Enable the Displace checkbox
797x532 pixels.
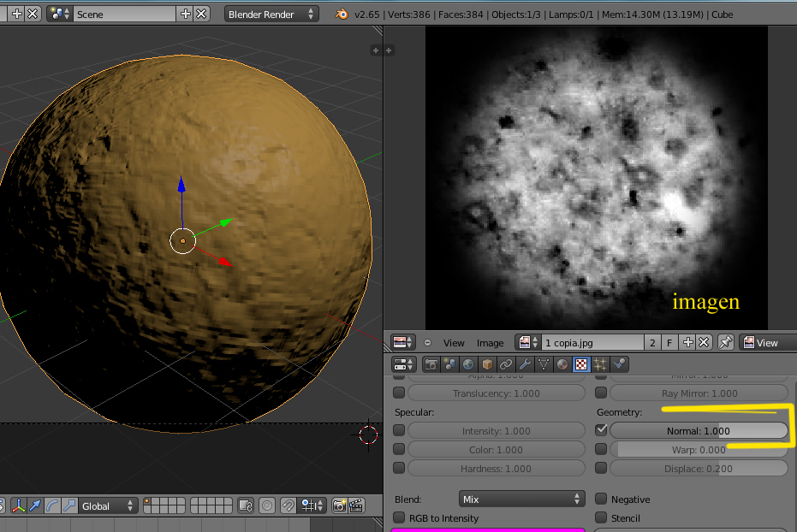[x=601, y=468]
